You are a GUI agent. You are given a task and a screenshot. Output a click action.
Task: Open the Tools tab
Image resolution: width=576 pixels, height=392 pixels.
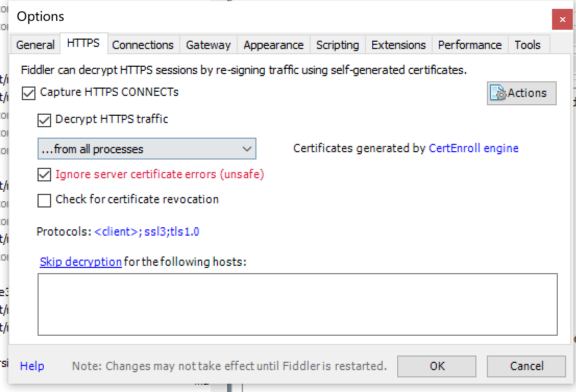pos(528,45)
